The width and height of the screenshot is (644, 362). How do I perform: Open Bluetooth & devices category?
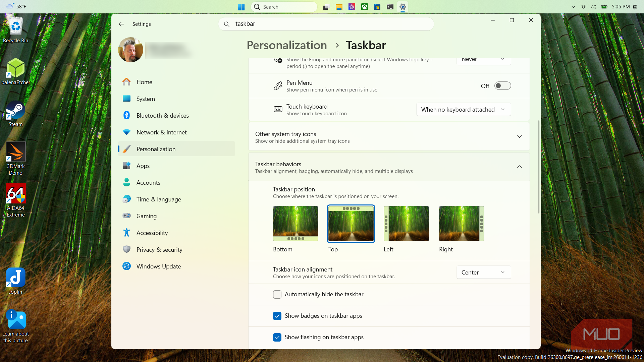point(176,115)
